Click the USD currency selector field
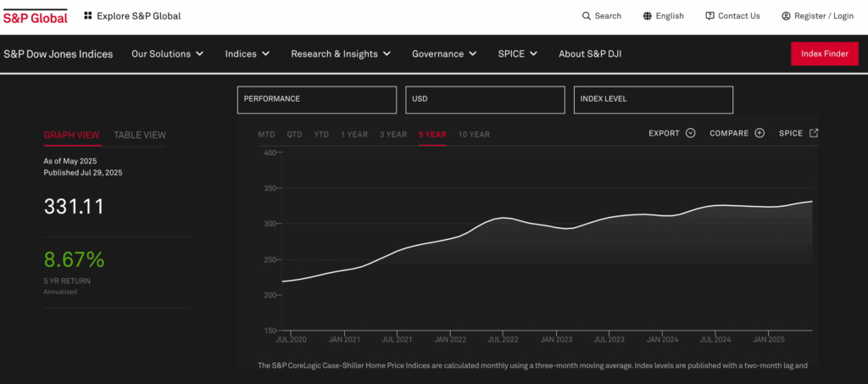Image resolution: width=868 pixels, height=384 pixels. 485,99
